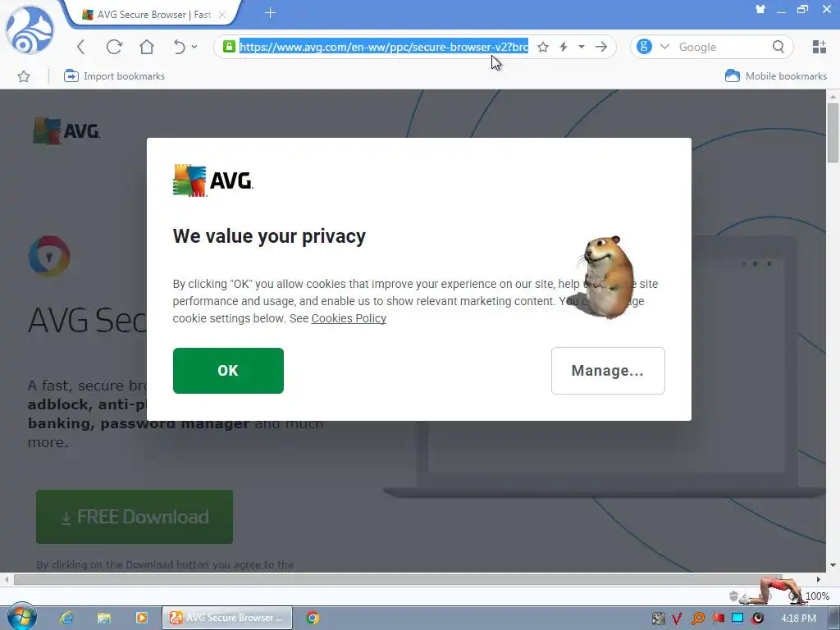
Task: Open the dropdown arrow next to lightning icon
Action: (582, 47)
